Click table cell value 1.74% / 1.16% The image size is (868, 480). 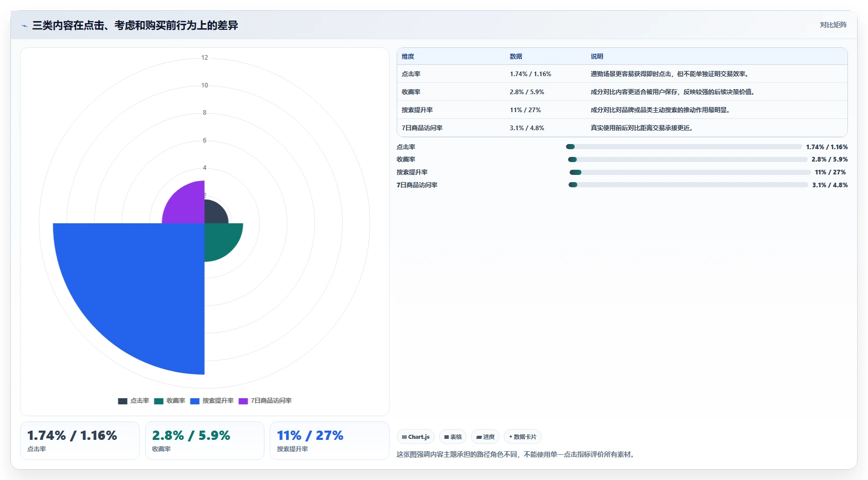pyautogui.click(x=530, y=74)
